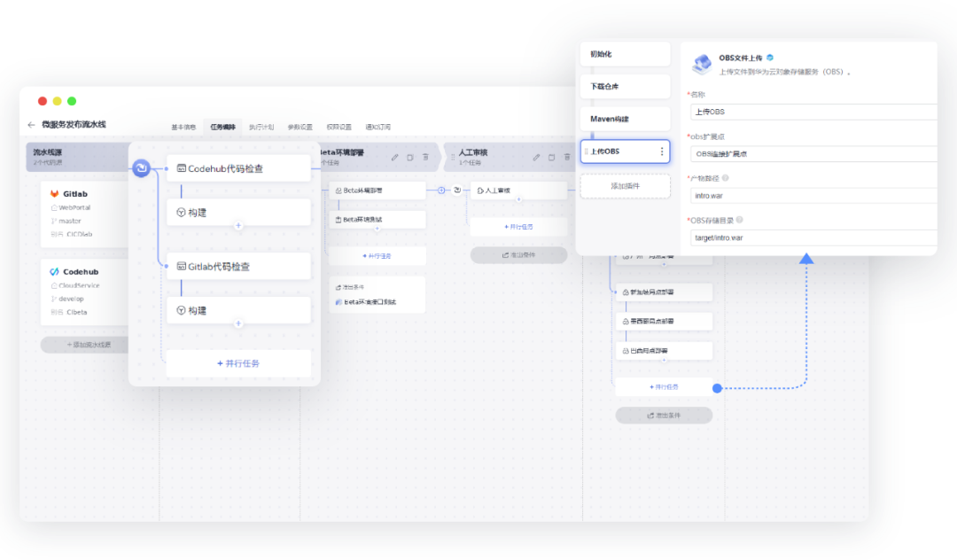957x560 pixels.
Task: Open the 构建 task under Codehub代码检查
Action: 238,213
